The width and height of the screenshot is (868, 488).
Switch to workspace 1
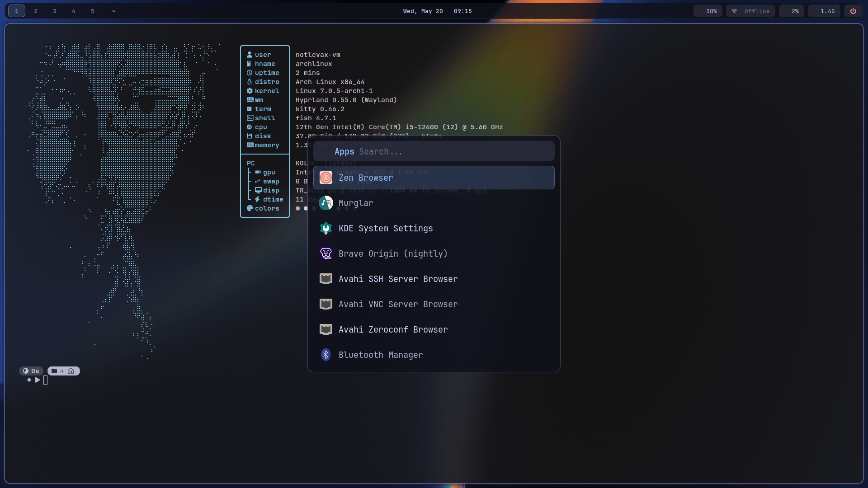point(17,11)
